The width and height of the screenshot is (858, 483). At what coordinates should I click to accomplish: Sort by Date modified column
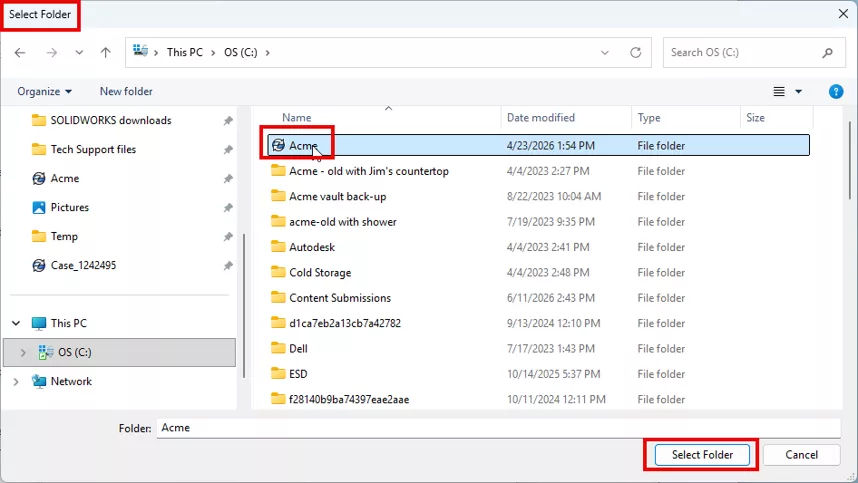541,118
